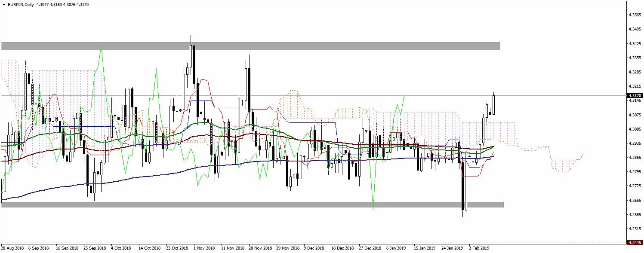The width and height of the screenshot is (644, 253).
Task: Select the upper grey resistance zone rectangle
Action: click(251, 46)
